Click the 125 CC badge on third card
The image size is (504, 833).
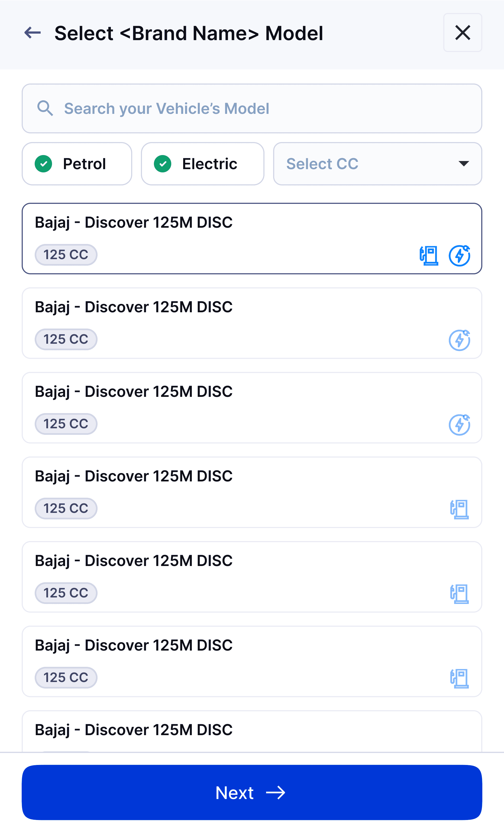pos(66,424)
